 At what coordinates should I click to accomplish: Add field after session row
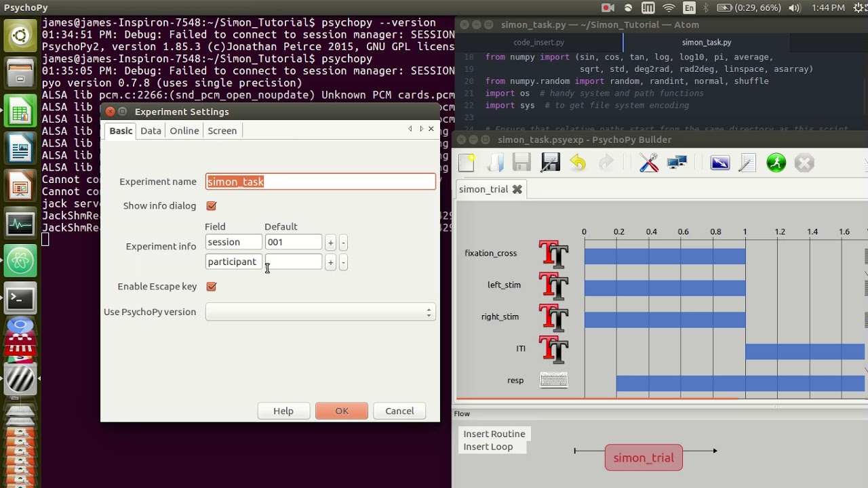pos(330,243)
